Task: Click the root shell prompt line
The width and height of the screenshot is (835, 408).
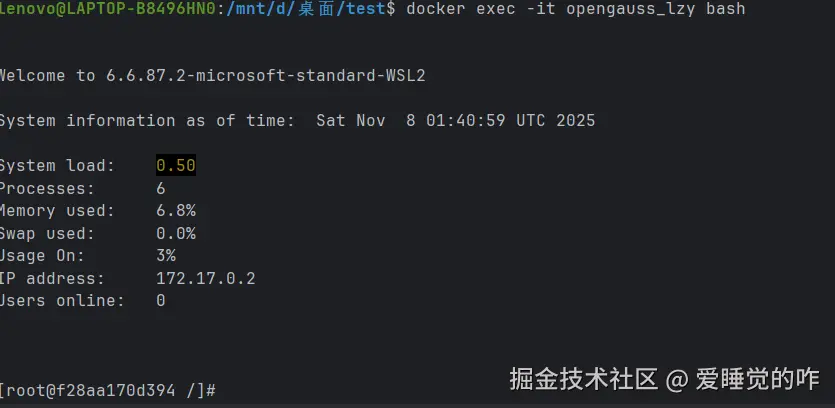Action: (x=108, y=389)
